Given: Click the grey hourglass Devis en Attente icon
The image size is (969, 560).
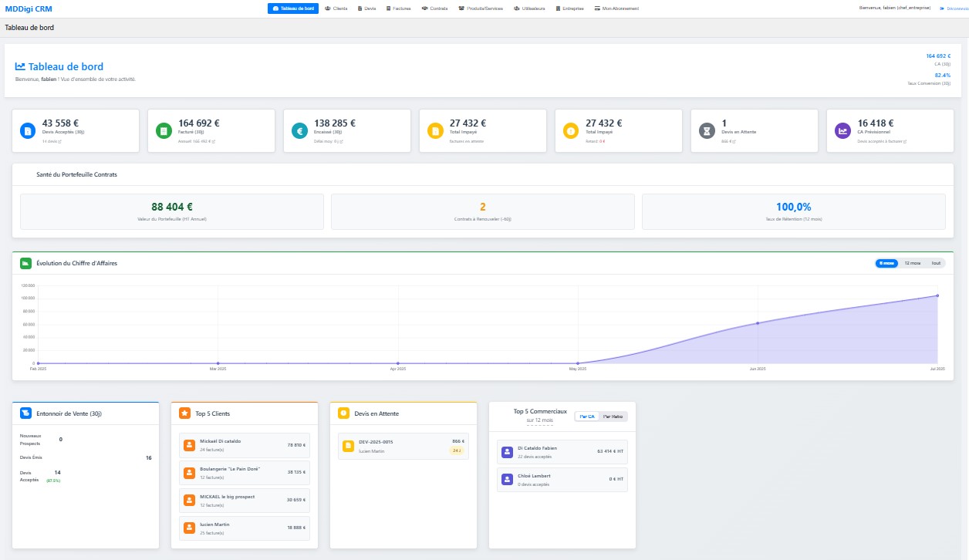Looking at the screenshot, I should click(x=707, y=131).
